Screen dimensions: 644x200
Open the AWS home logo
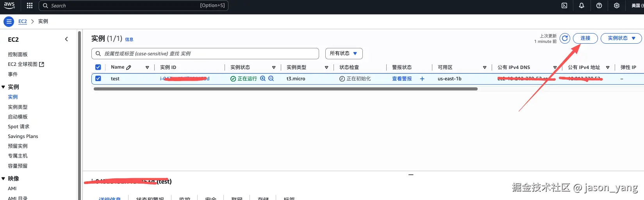click(x=9, y=5)
